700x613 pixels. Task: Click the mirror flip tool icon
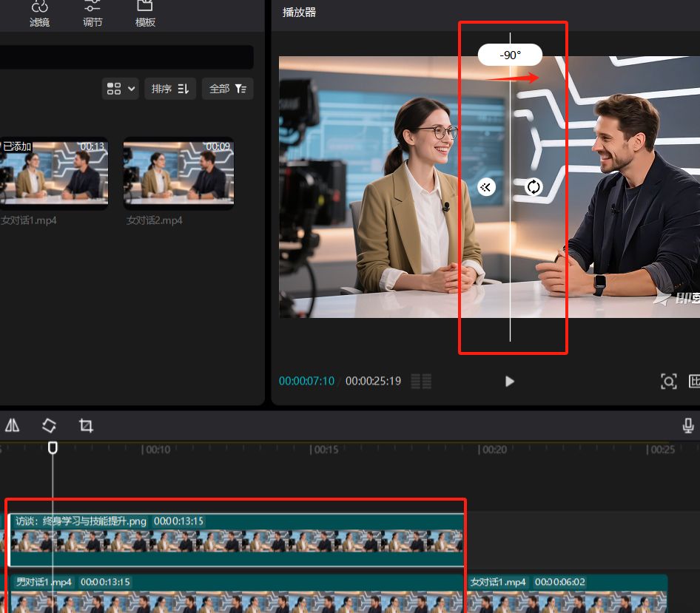[x=13, y=425]
